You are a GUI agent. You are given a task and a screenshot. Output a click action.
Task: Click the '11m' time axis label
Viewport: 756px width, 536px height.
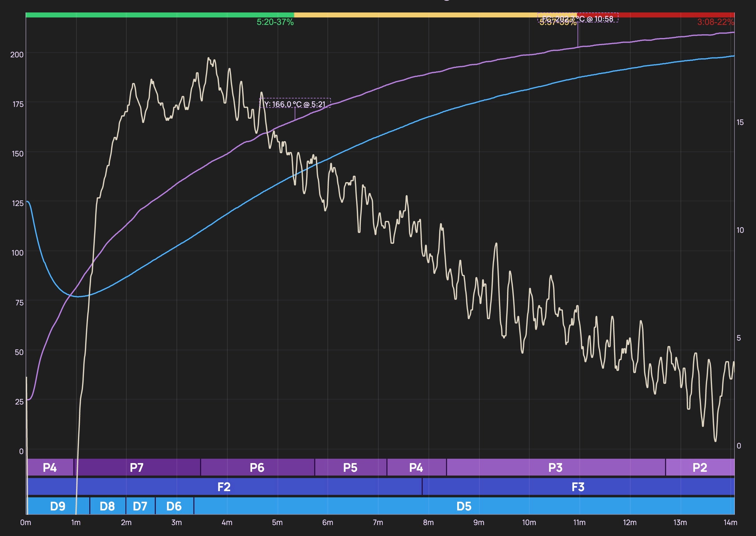tap(579, 523)
